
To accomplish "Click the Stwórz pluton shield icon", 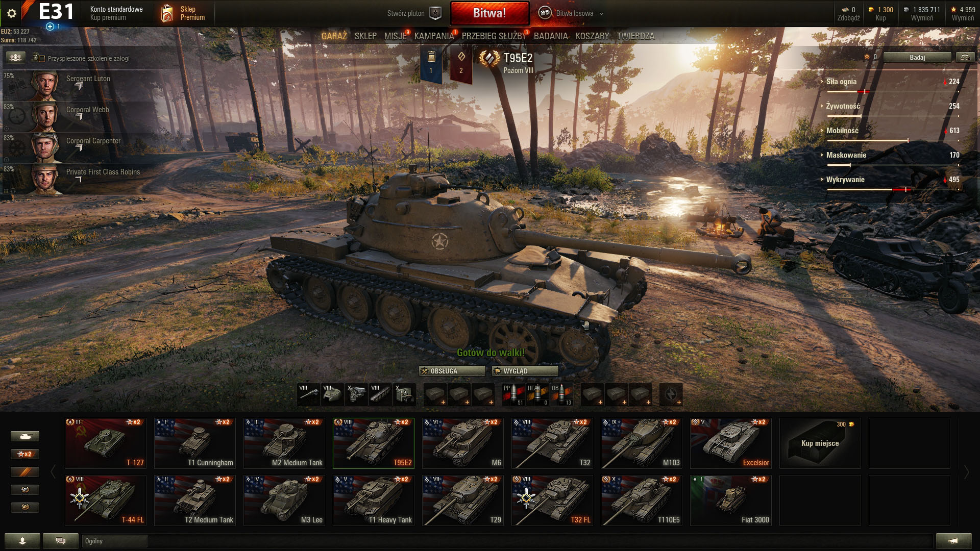I will [x=435, y=13].
